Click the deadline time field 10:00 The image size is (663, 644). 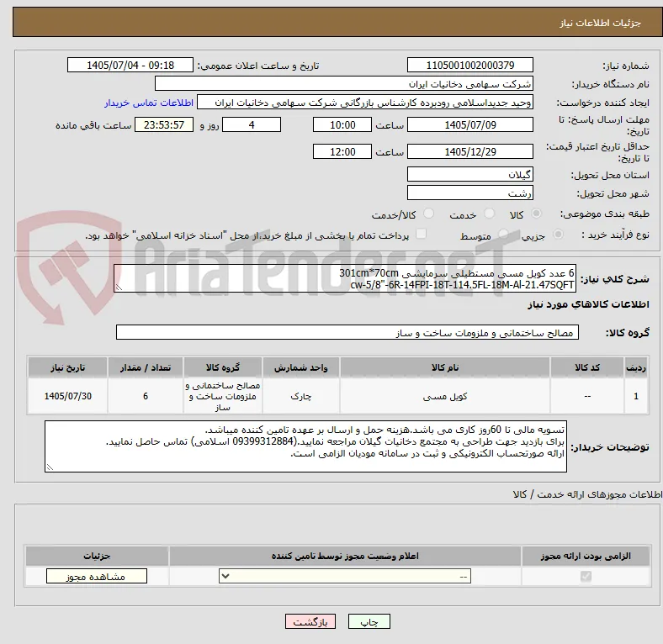(342, 124)
